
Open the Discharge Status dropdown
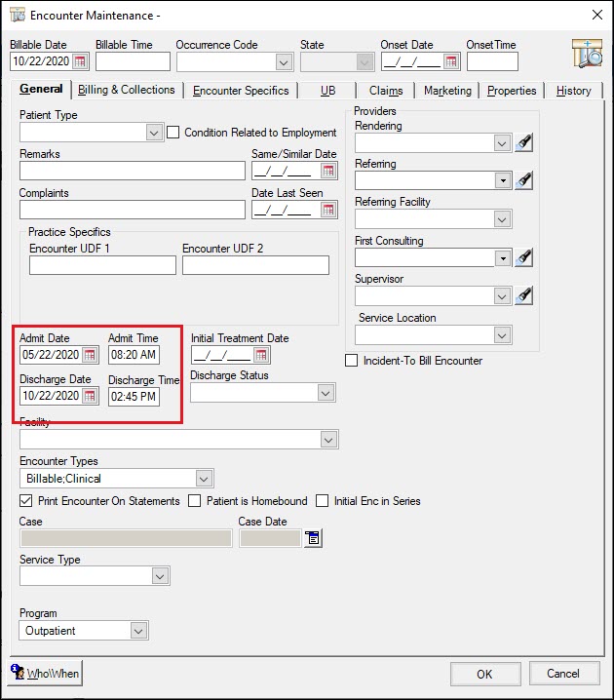pos(326,393)
